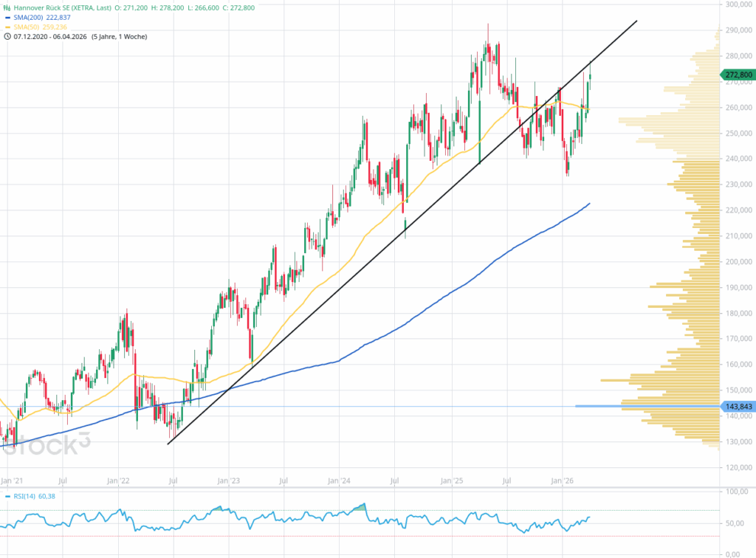Image resolution: width=756 pixels, height=558 pixels.
Task: Click the blue SMA(200) legend marker
Action: tap(7, 16)
